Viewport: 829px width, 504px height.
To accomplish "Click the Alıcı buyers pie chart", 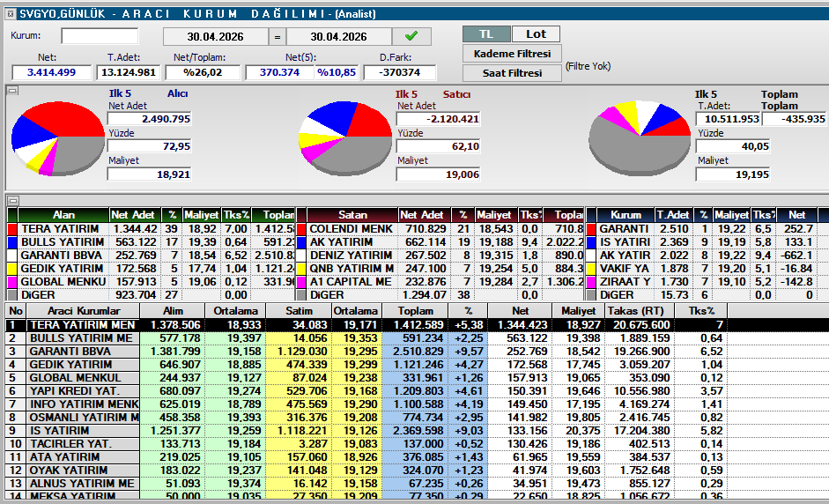I will point(57,138).
